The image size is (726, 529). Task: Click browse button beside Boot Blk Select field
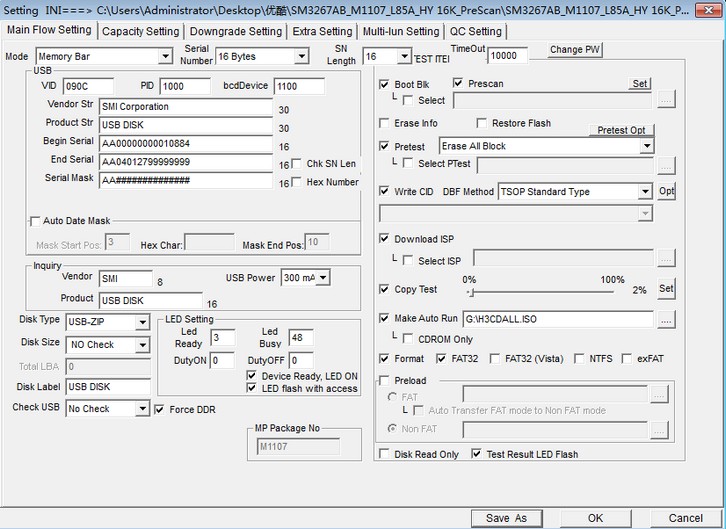[666, 100]
